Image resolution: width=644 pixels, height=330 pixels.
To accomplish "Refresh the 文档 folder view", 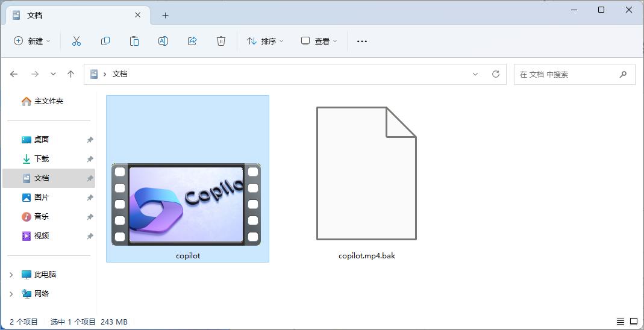I will point(496,74).
